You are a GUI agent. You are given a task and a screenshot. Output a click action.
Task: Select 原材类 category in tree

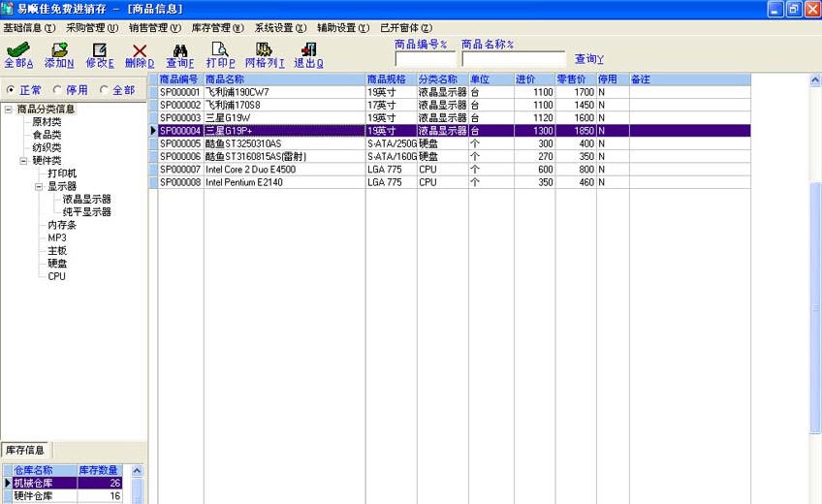point(47,122)
